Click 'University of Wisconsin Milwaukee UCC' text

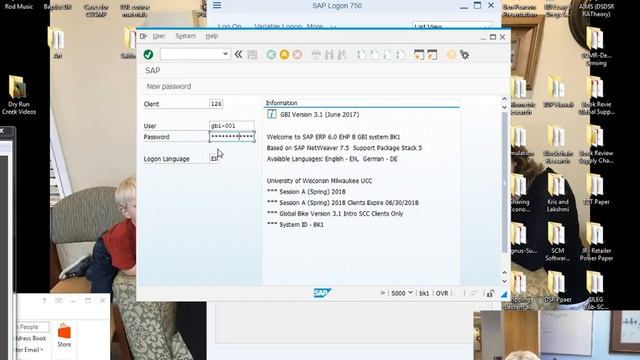319,181
